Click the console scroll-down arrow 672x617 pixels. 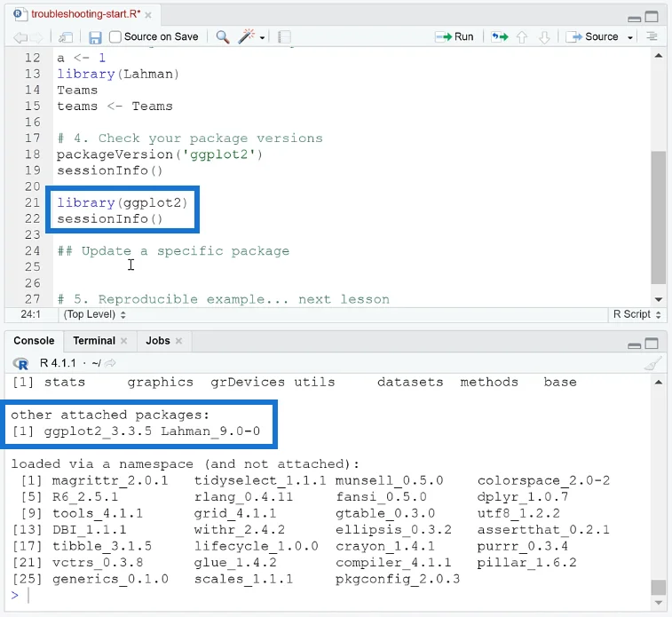(659, 603)
